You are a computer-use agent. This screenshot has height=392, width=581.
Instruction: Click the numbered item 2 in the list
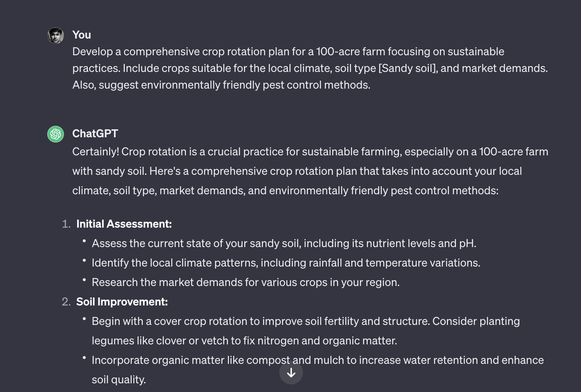tap(66, 302)
